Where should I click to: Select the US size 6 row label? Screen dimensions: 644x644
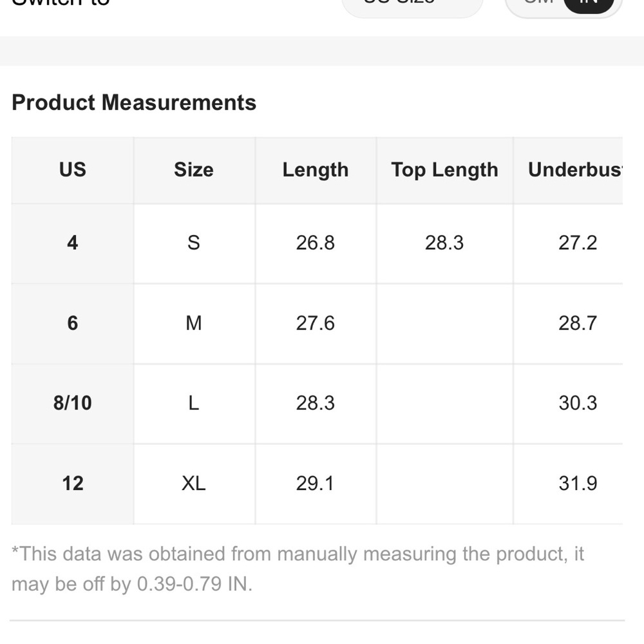73,323
